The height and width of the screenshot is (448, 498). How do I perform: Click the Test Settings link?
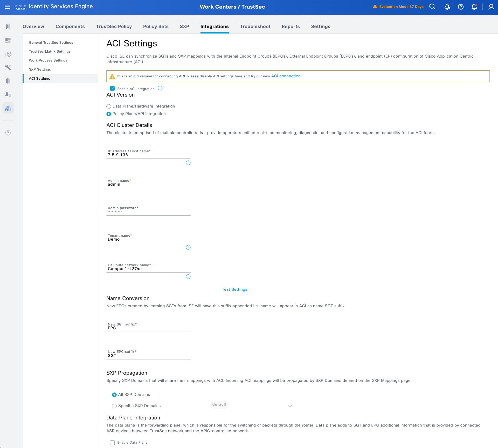pos(234,289)
